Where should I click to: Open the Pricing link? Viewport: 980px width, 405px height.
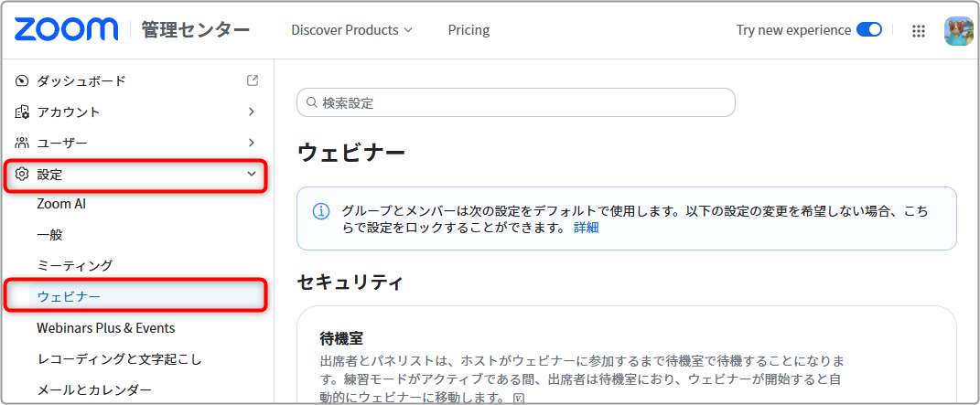tap(468, 30)
